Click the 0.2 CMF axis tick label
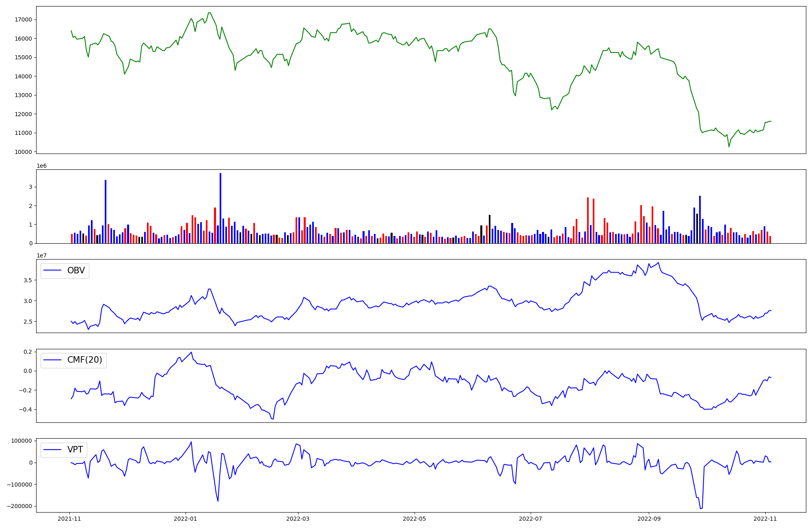The image size is (812, 528). (x=28, y=352)
